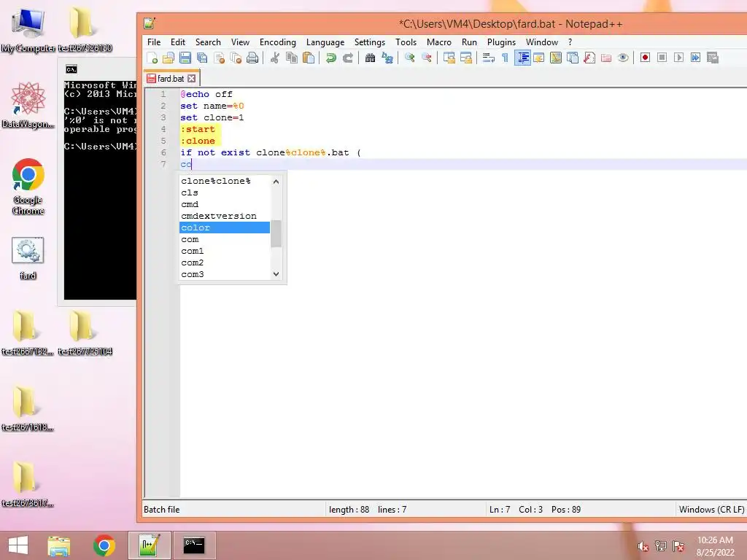The height and width of the screenshot is (560, 747).
Task: Click the Stop recording macro icon
Action: (662, 58)
